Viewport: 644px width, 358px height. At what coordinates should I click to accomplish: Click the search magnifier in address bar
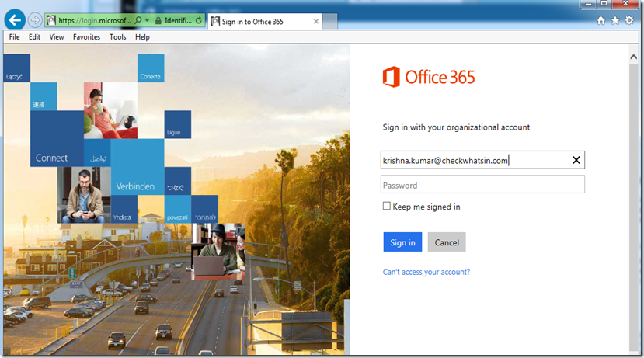(138, 19)
